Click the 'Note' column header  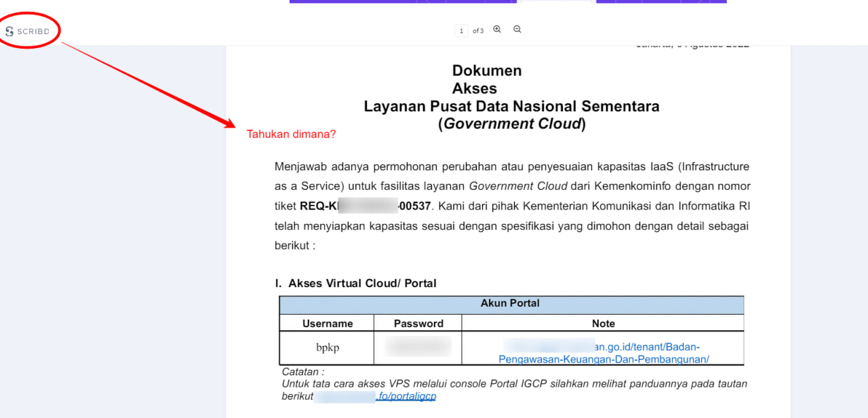pyautogui.click(x=603, y=324)
